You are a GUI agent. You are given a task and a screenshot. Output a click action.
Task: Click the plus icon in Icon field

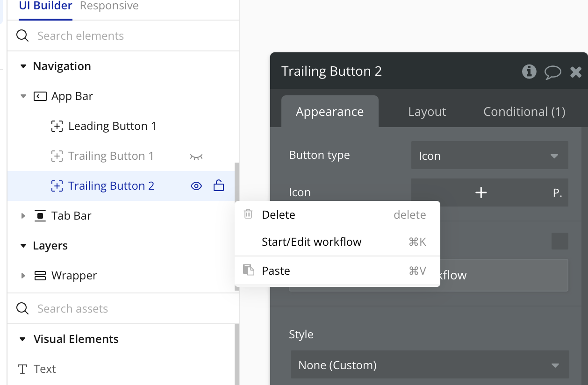pyautogui.click(x=481, y=192)
